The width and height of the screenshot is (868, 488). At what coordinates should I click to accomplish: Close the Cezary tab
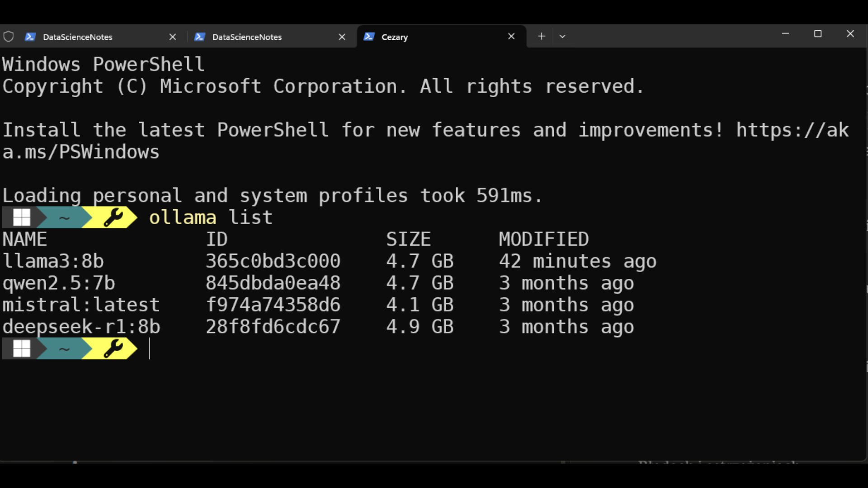pyautogui.click(x=511, y=36)
